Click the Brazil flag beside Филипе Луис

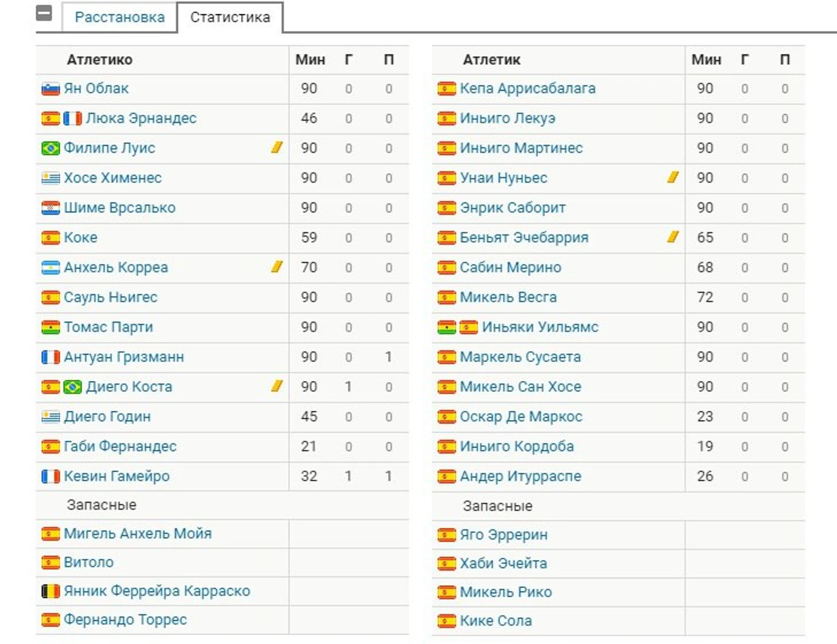pos(50,148)
